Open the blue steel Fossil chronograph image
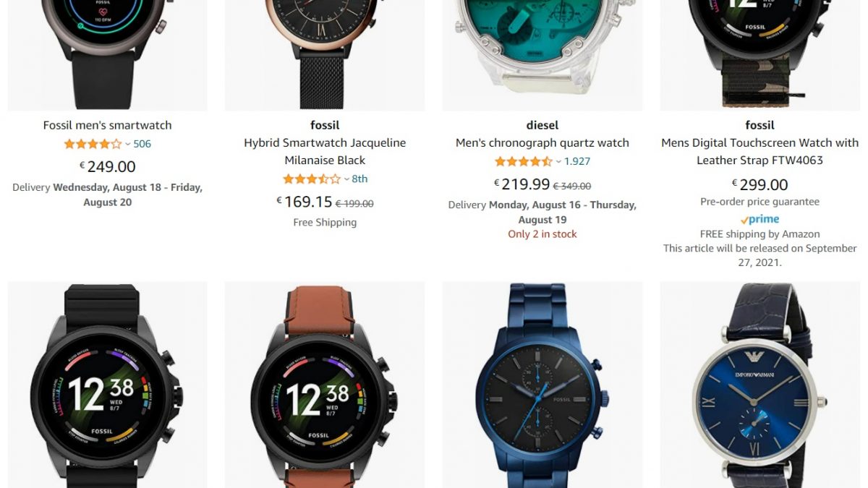This screenshot has height=488, width=868. tap(542, 385)
